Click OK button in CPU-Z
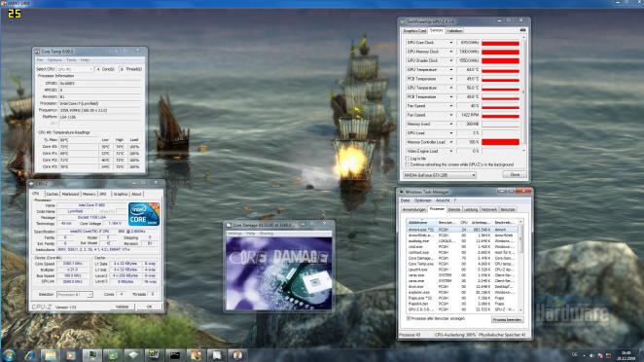The image size is (644, 362). pyautogui.click(x=150, y=307)
